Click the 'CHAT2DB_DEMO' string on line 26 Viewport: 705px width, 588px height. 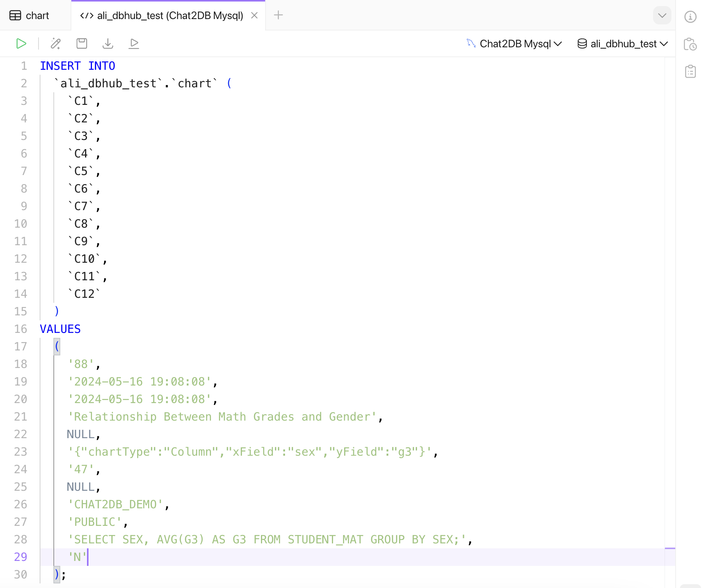(x=115, y=504)
